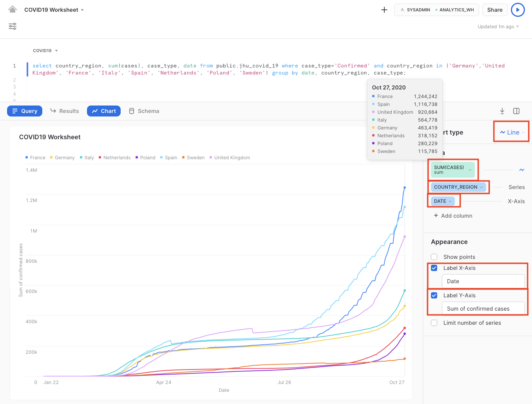Click the plus icon next to Add column
532x404 pixels.
(x=436, y=215)
